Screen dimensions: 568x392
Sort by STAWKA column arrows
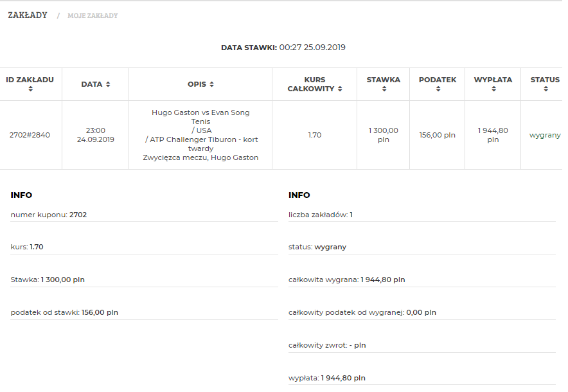[x=384, y=89]
